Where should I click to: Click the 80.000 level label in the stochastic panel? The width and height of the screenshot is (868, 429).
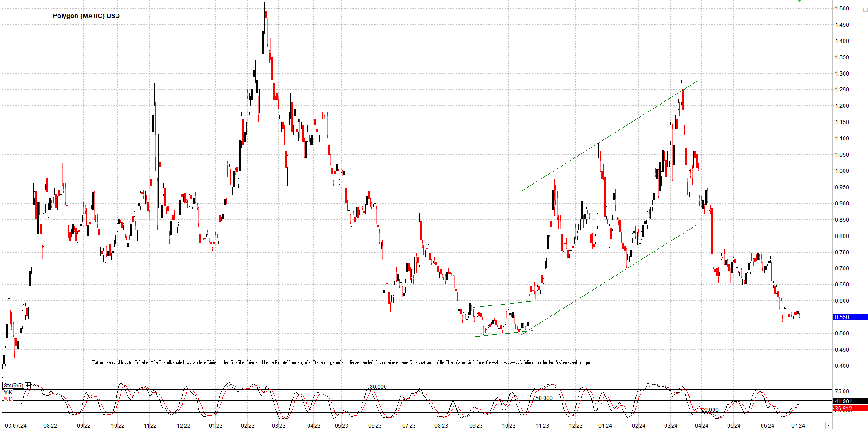pyautogui.click(x=378, y=387)
